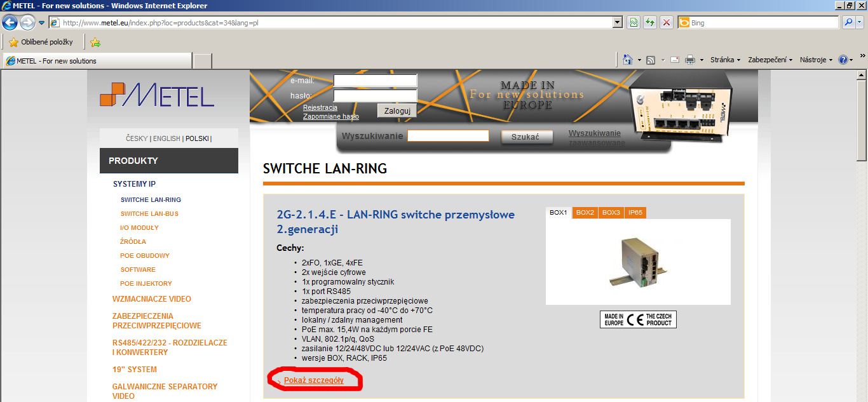Select the IP65 image tab
868x402 pixels.
(x=635, y=213)
